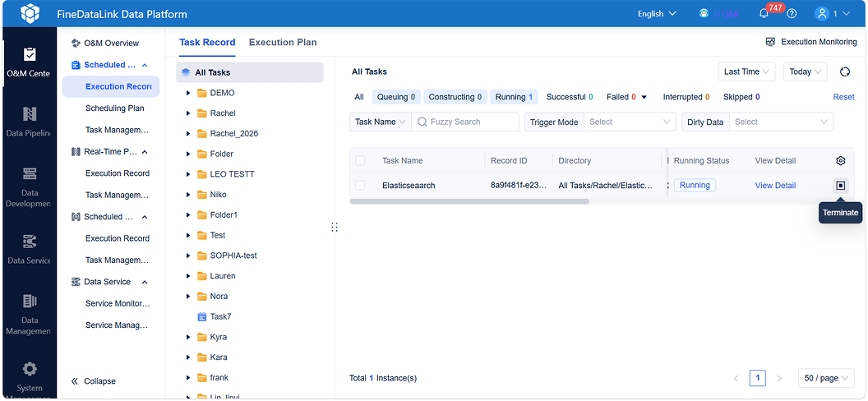
Task: Click the Collapse sidebar button
Action: point(93,381)
